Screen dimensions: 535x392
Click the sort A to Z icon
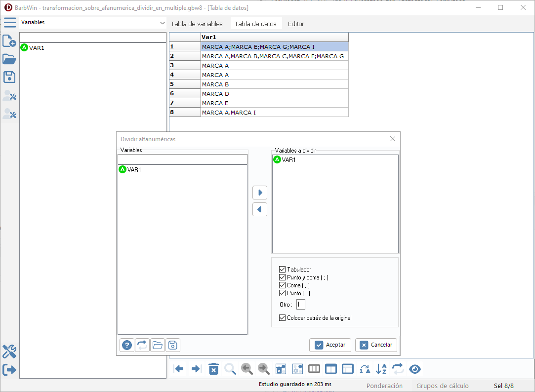pyautogui.click(x=381, y=369)
